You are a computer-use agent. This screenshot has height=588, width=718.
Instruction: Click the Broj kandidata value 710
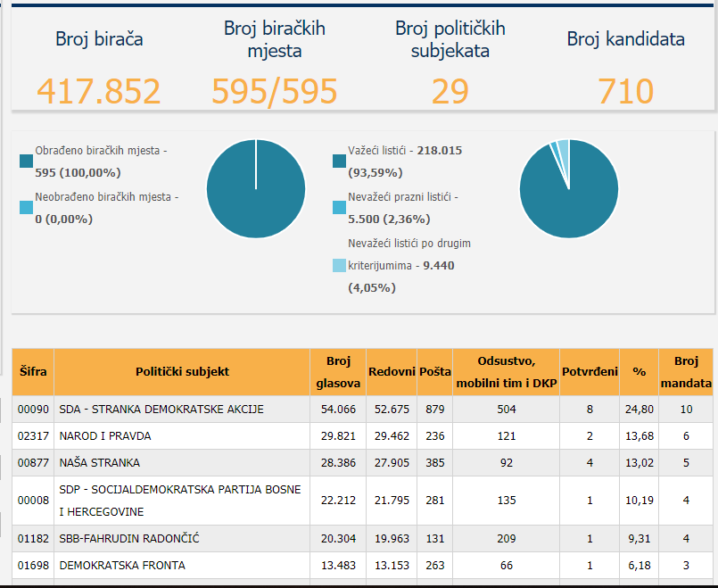625,91
